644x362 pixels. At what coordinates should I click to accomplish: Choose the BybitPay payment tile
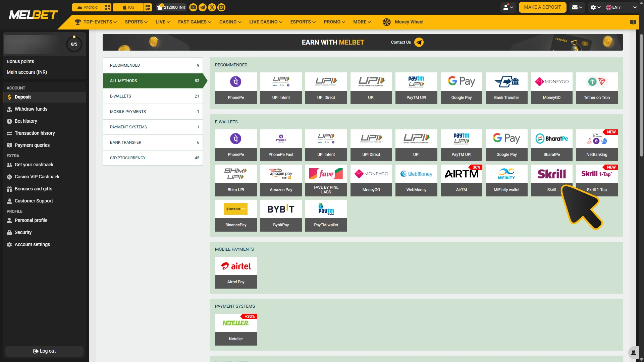pyautogui.click(x=281, y=216)
